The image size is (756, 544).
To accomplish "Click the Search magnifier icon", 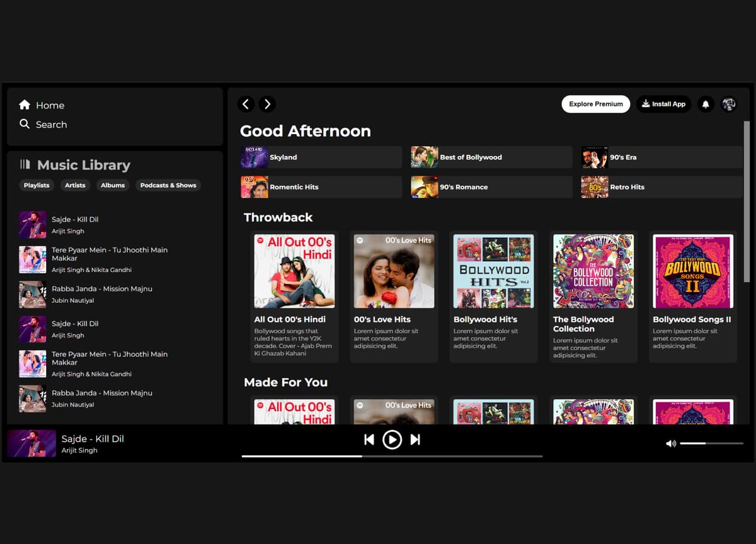I will click(x=25, y=124).
